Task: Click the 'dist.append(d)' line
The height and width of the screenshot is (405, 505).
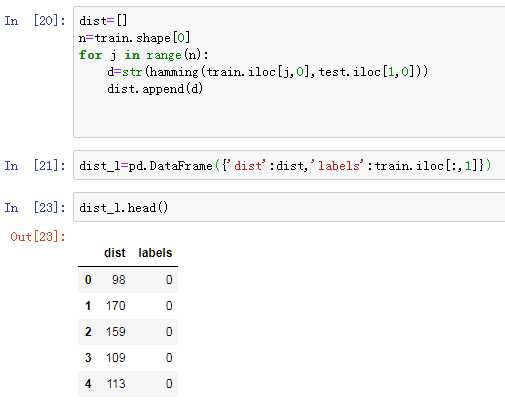Action: (155, 89)
